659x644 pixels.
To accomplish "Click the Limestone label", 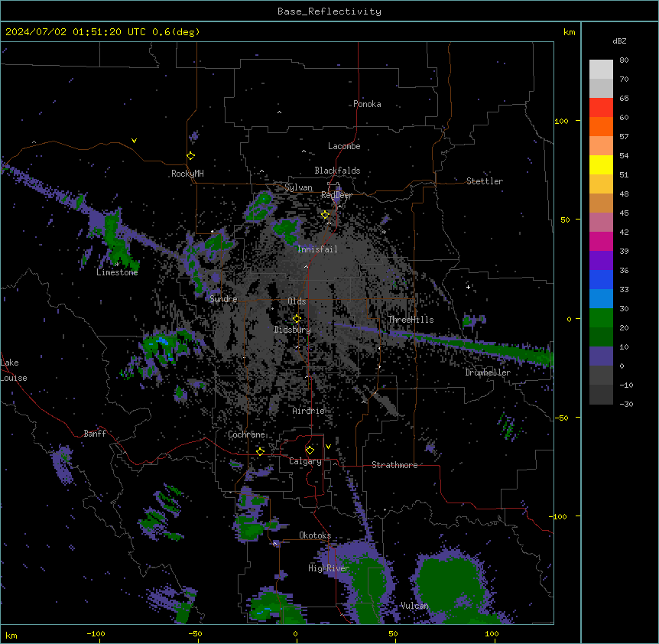I will tap(117, 272).
